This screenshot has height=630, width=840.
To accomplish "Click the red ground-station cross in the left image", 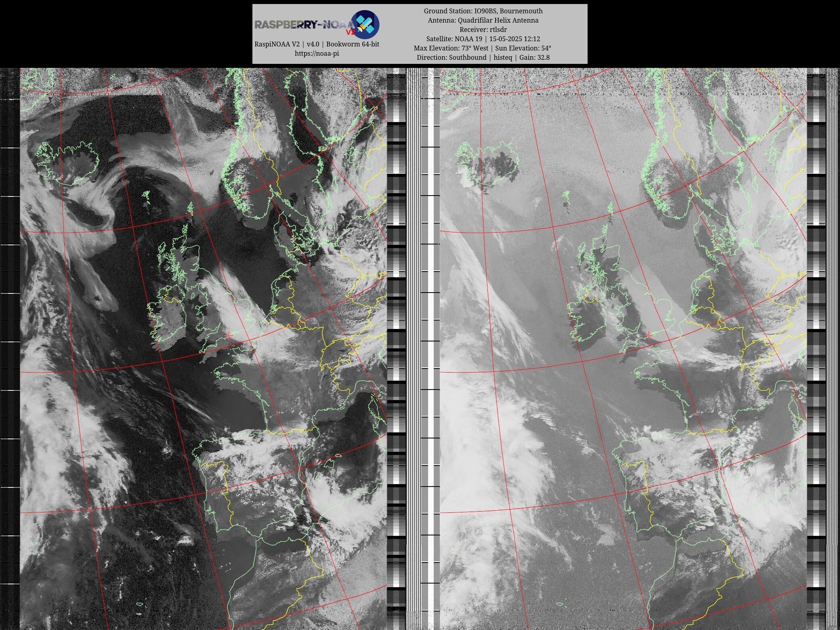I will click(x=229, y=335).
